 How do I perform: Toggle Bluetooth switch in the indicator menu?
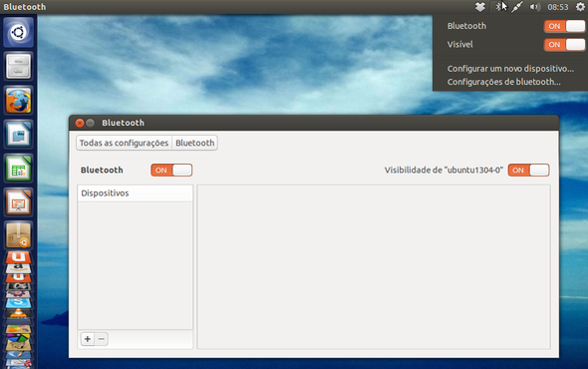click(x=564, y=26)
